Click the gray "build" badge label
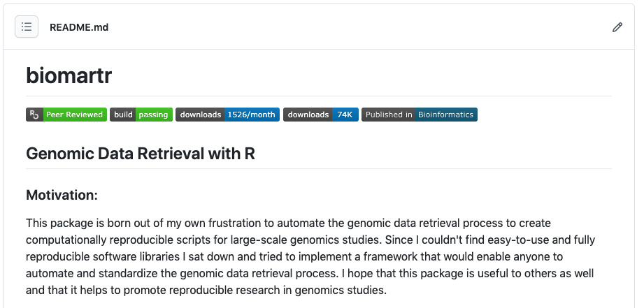The width and height of the screenshot is (644, 308). click(123, 115)
